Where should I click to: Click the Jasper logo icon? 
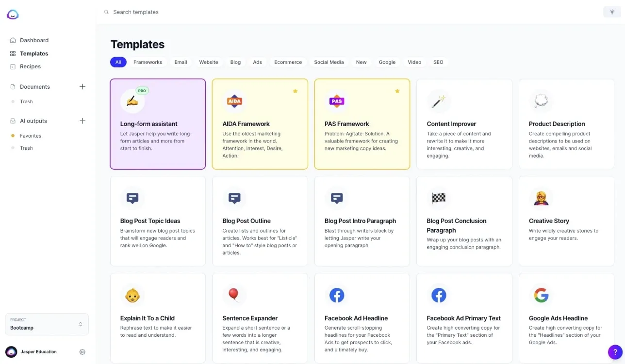(13, 15)
